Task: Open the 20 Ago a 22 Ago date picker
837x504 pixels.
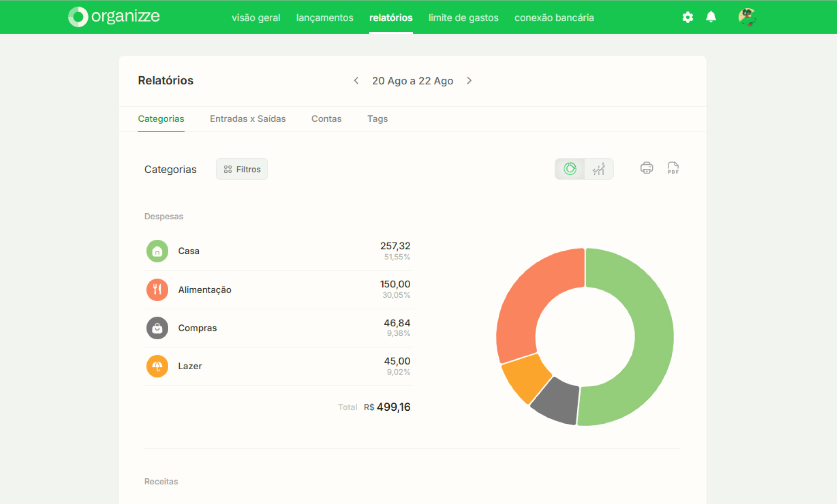Action: click(x=412, y=81)
